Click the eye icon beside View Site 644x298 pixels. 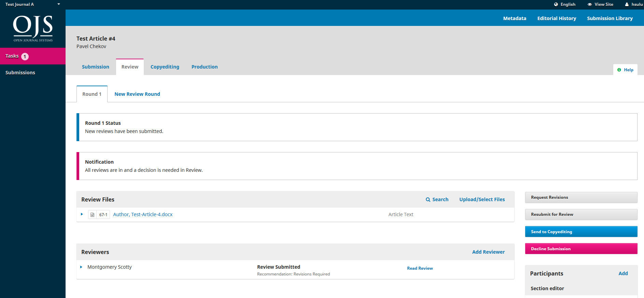(590, 4)
